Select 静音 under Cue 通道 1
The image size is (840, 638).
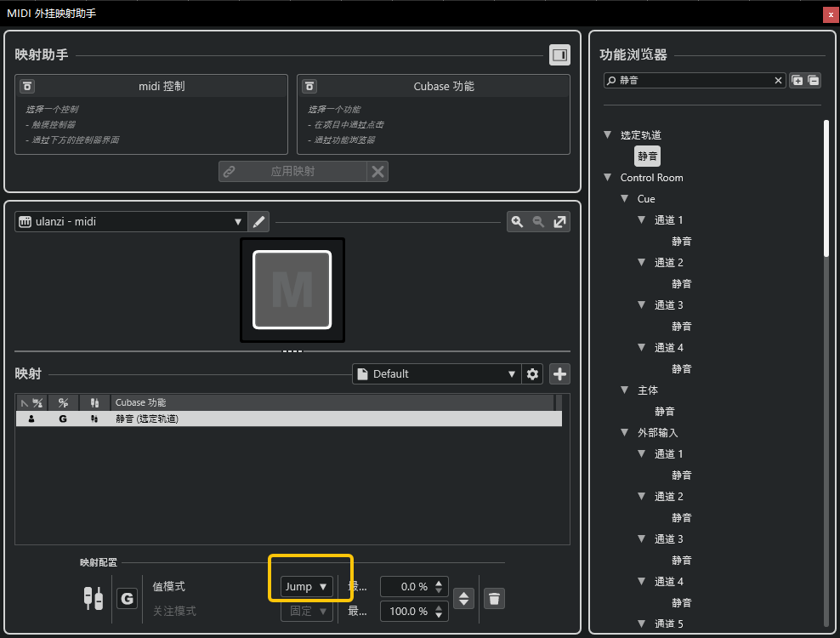point(681,242)
